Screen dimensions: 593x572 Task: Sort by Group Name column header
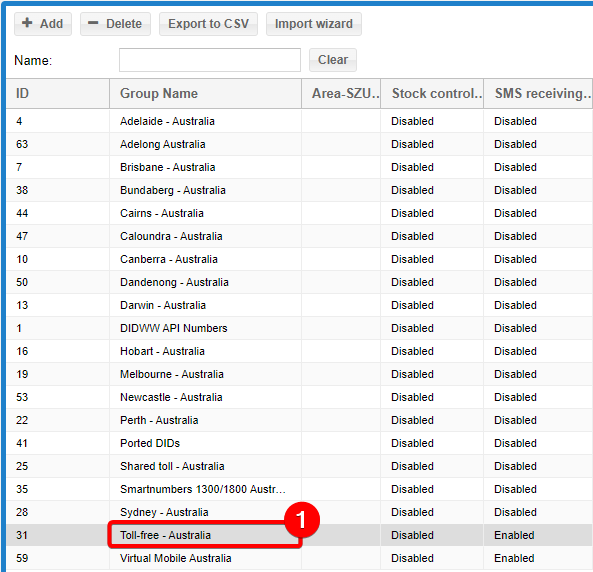[205, 93]
